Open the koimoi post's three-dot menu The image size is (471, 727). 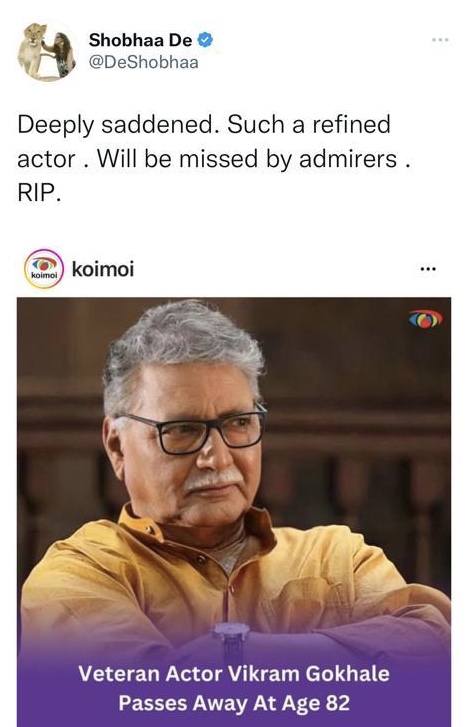coord(428,269)
